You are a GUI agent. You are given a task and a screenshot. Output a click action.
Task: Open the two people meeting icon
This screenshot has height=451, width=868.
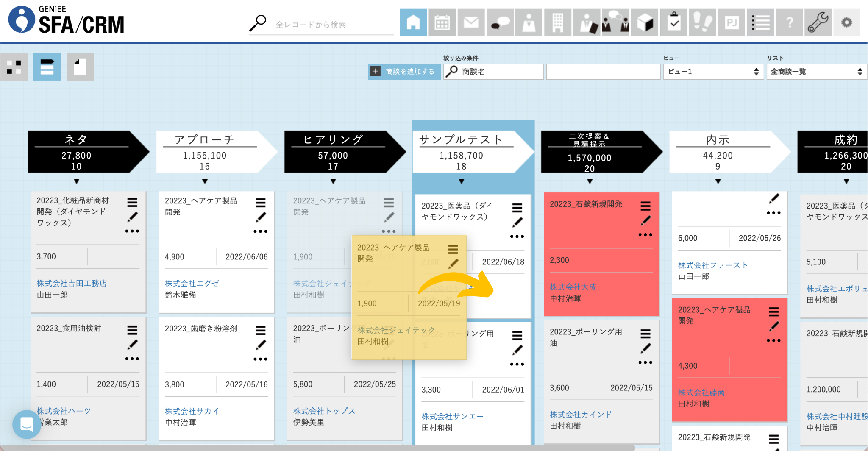(616, 22)
